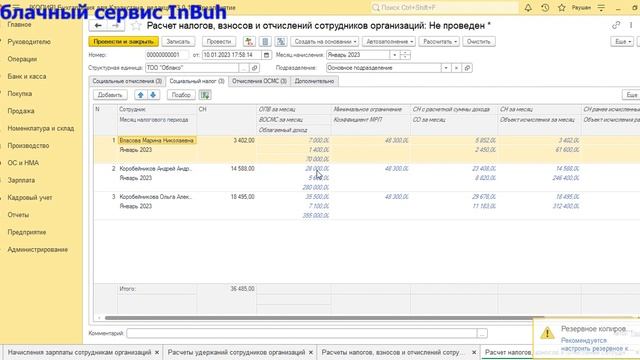The image size is (640, 360).
Task: Click the search field Поиск Ctrl+Shift+F
Action: 444,8
